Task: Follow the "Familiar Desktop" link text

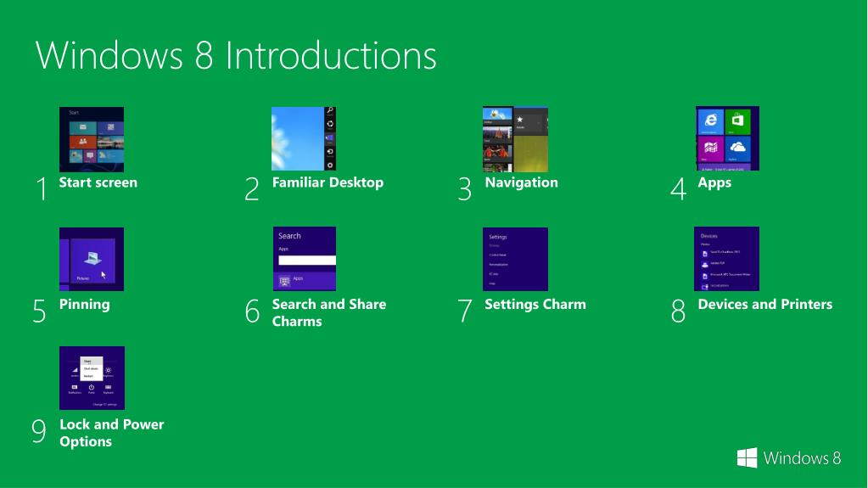Action: pyautogui.click(x=328, y=182)
